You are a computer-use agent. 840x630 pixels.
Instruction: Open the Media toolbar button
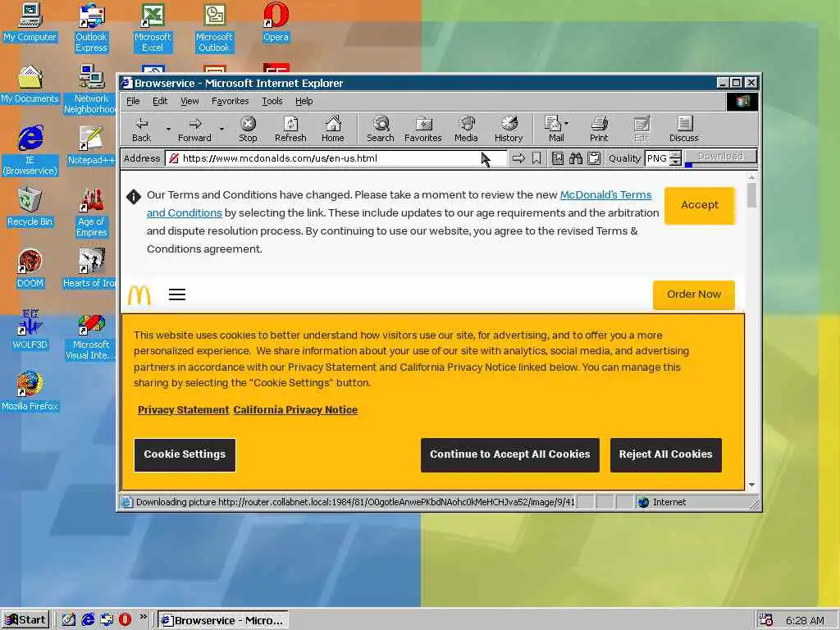(466, 129)
